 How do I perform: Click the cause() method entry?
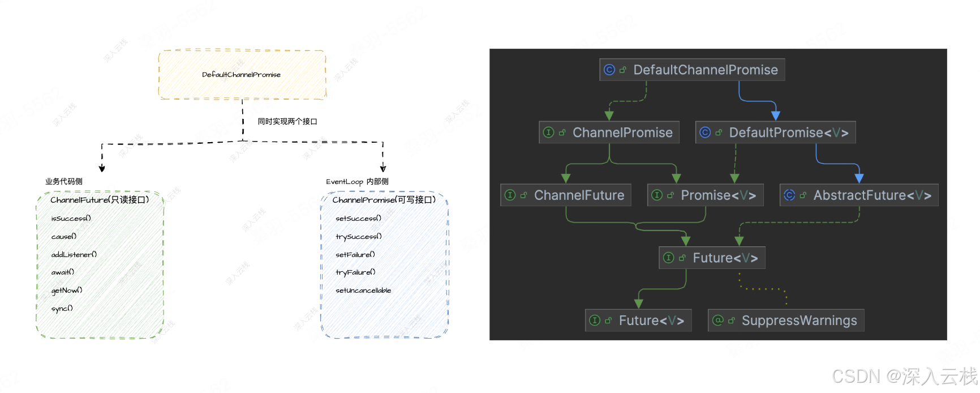(x=64, y=237)
